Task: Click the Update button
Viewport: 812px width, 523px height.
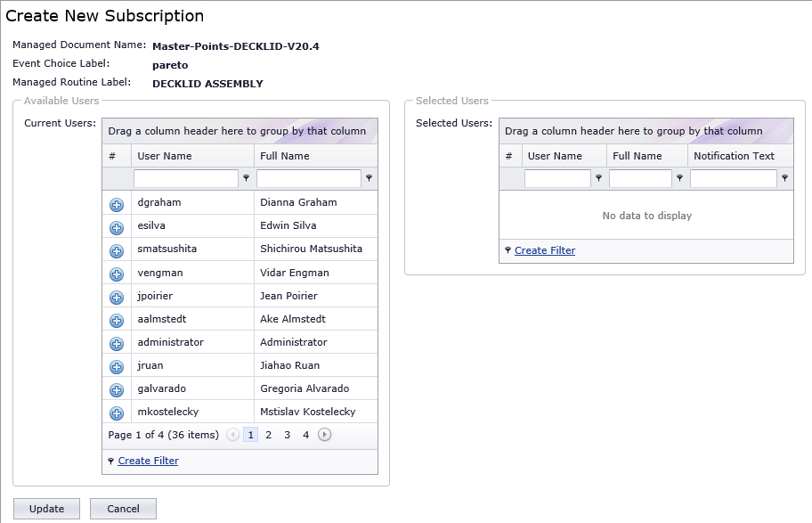Action: pyautogui.click(x=46, y=509)
